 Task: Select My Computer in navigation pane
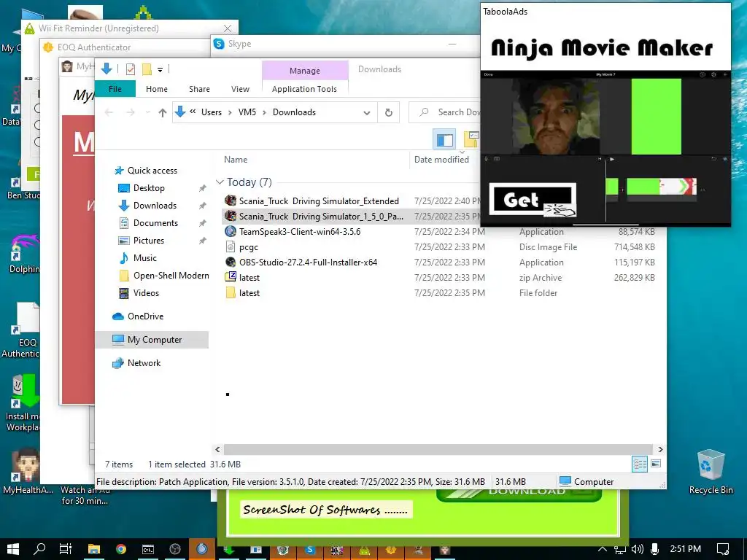pos(155,340)
